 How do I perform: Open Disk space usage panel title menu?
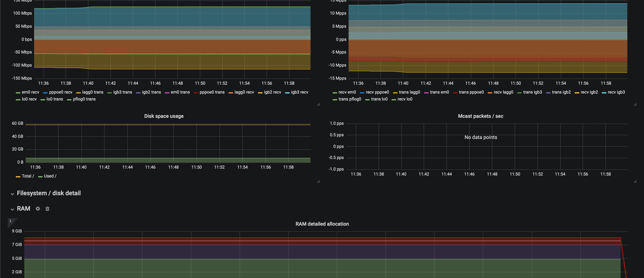click(x=164, y=116)
